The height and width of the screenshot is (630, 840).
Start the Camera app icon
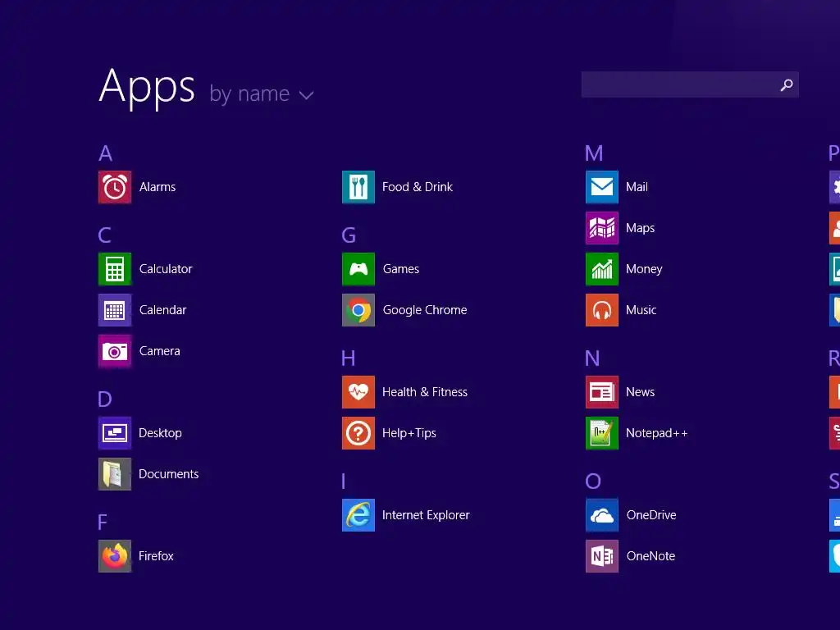pos(115,351)
